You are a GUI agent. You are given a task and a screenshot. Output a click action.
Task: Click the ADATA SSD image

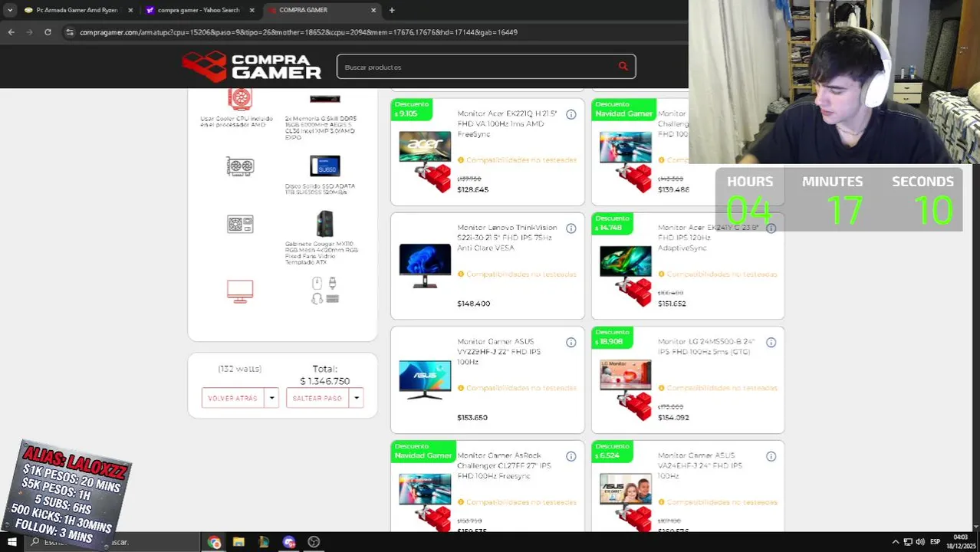click(325, 166)
